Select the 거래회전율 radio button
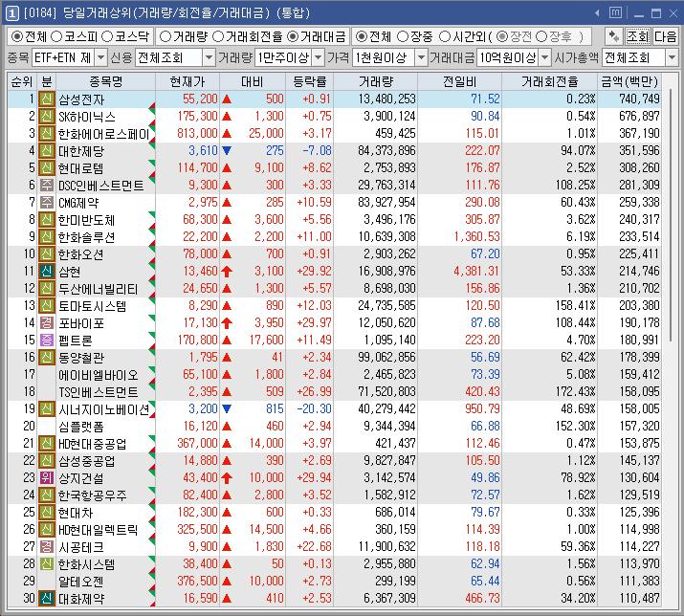Screen dimensions: 684x616 [x=218, y=36]
